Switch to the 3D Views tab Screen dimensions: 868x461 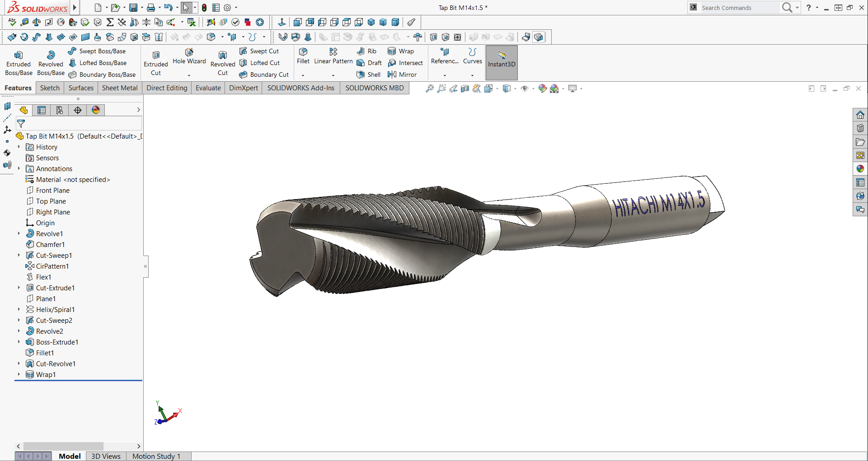tap(106, 456)
